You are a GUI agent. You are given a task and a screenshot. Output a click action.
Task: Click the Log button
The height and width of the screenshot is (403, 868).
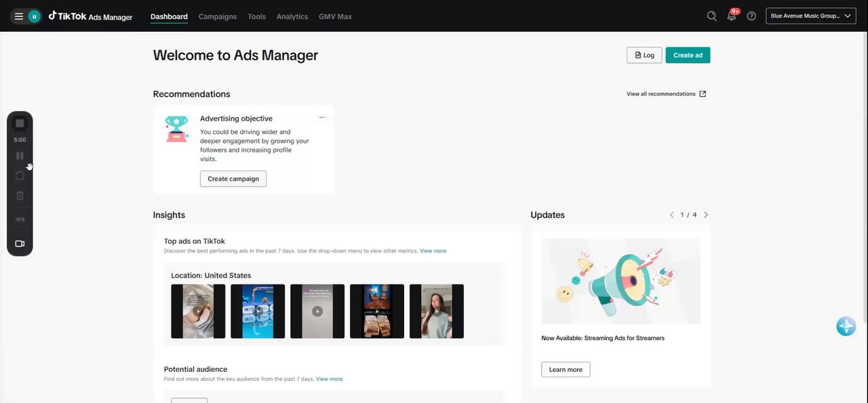[644, 56]
